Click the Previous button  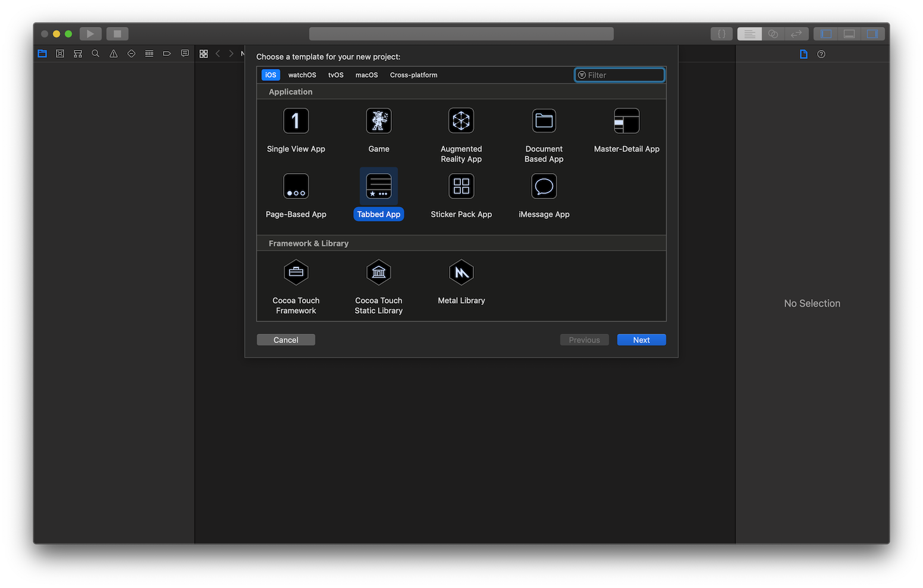[585, 340]
